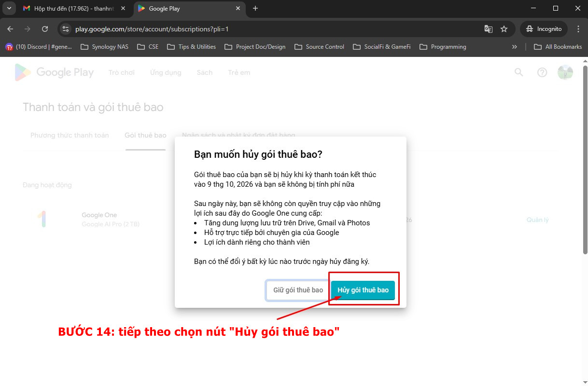Click the account profile avatar
The image size is (588, 386).
(x=565, y=72)
